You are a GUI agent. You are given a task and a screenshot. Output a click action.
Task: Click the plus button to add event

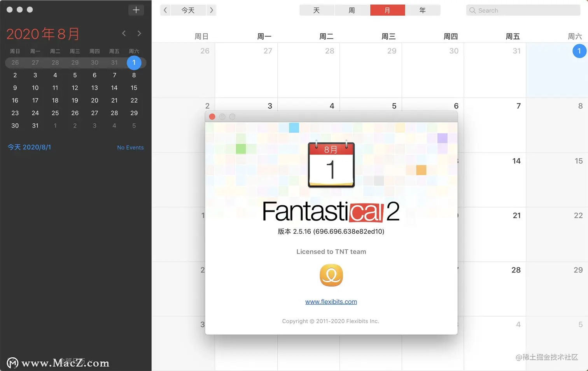(136, 10)
